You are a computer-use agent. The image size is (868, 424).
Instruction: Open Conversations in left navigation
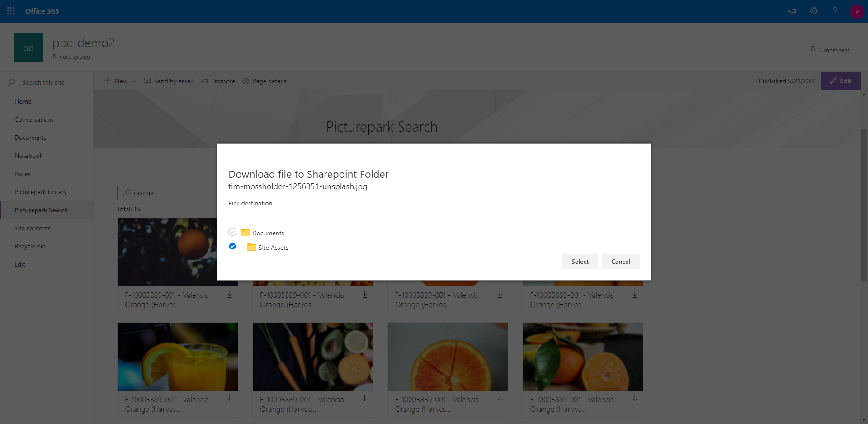pos(34,119)
